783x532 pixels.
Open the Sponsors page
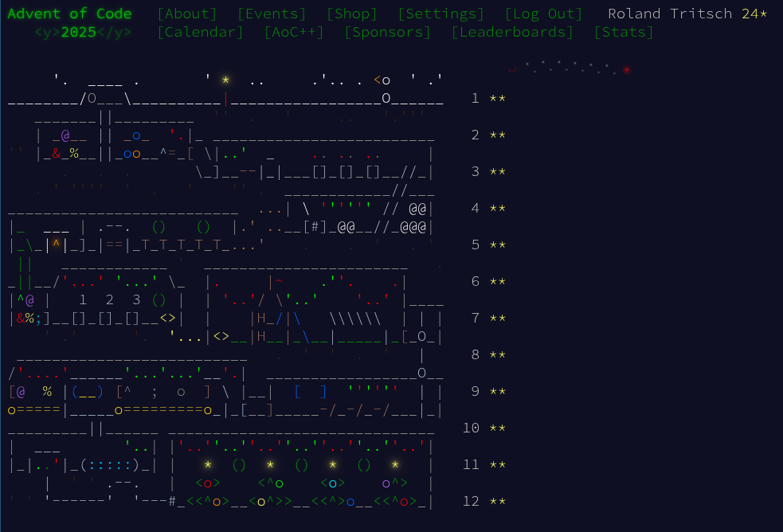tap(387, 32)
